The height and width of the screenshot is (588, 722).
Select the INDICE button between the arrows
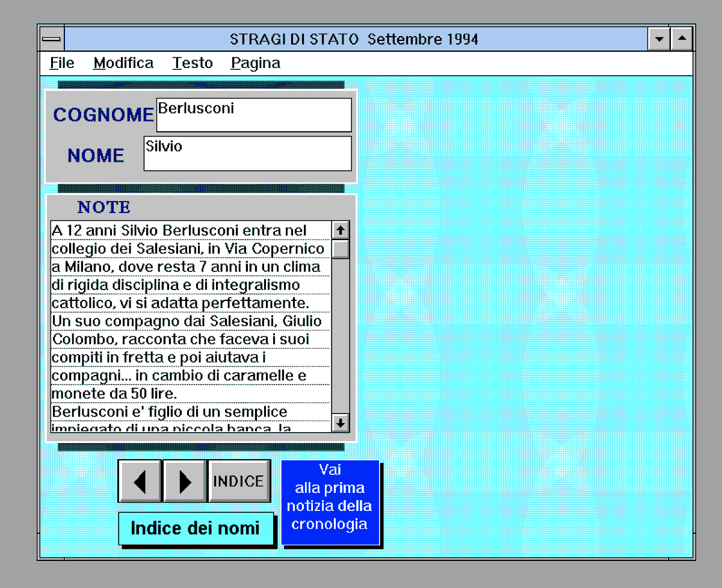(239, 481)
